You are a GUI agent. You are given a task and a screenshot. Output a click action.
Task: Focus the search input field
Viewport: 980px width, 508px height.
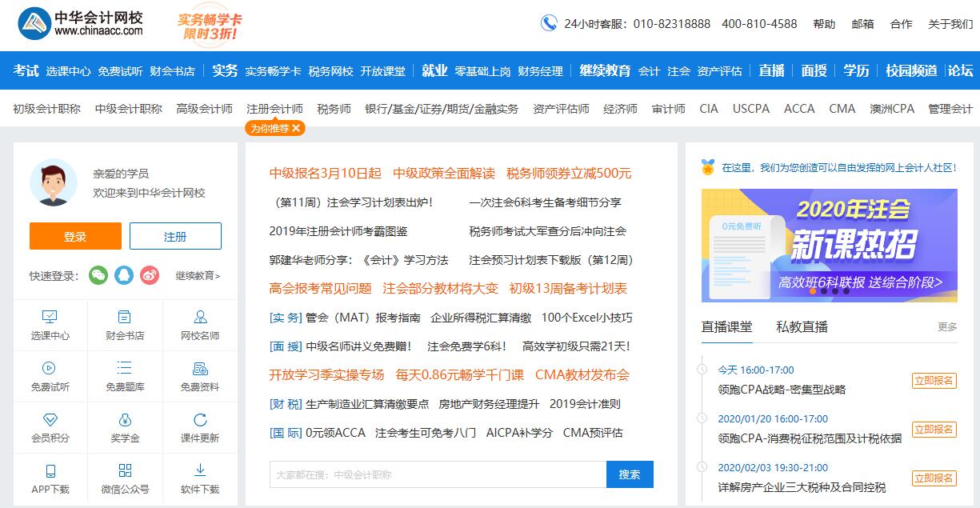pyautogui.click(x=438, y=474)
